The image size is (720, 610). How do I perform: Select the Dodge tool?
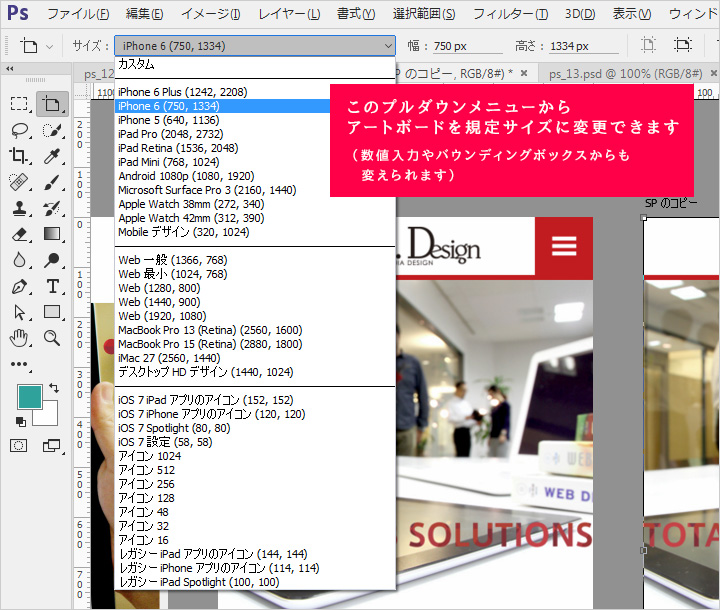[x=51, y=260]
